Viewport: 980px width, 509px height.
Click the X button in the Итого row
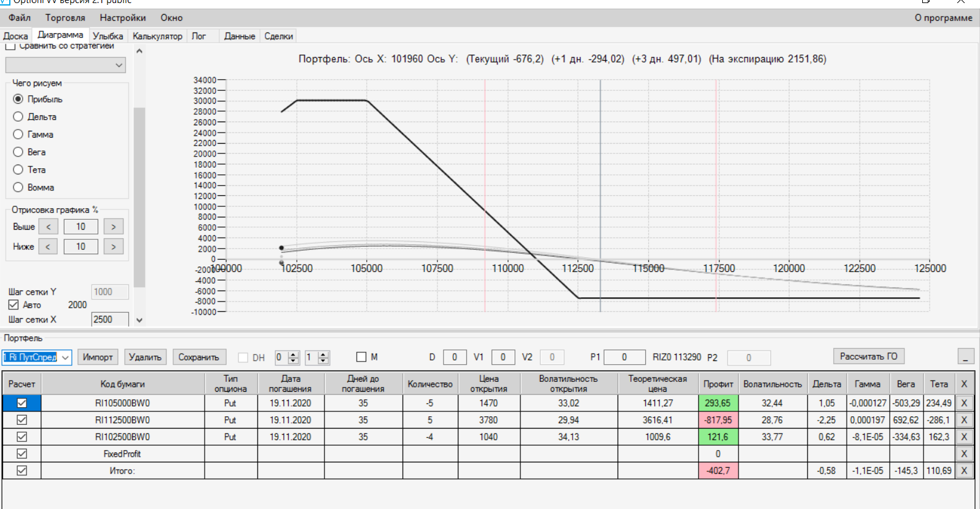tap(964, 471)
